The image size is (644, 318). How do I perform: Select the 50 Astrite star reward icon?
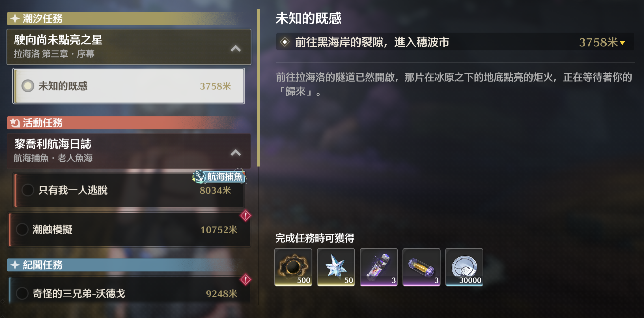click(336, 267)
